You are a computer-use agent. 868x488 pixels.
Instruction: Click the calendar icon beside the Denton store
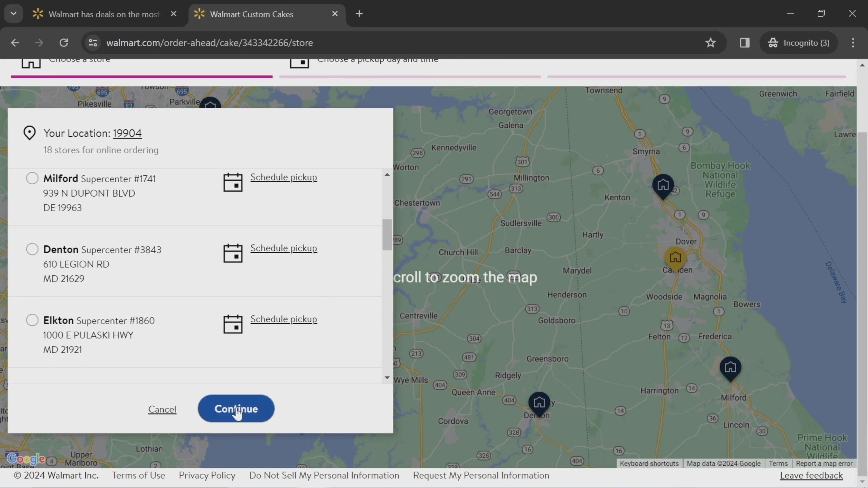233,253
